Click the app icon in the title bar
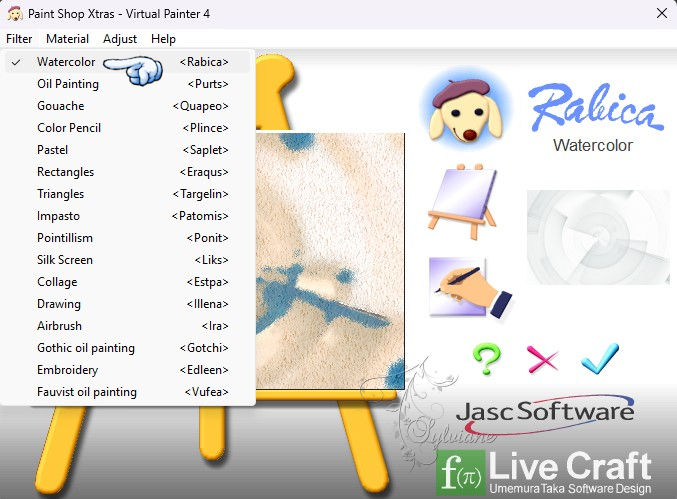Image resolution: width=677 pixels, height=499 pixels. click(15, 14)
